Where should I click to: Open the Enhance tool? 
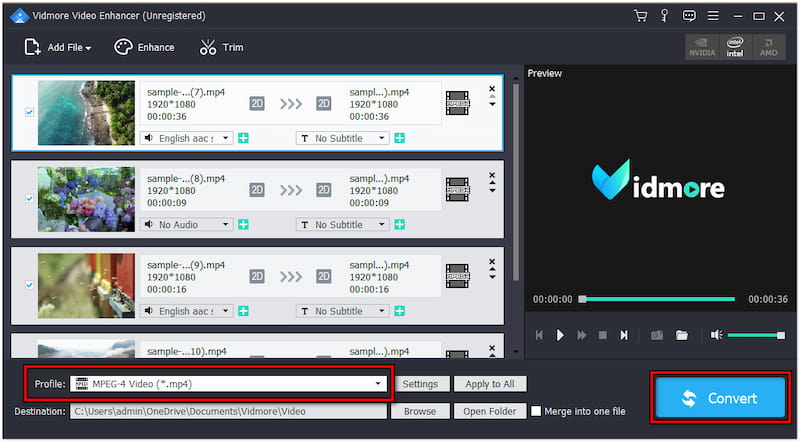point(144,47)
